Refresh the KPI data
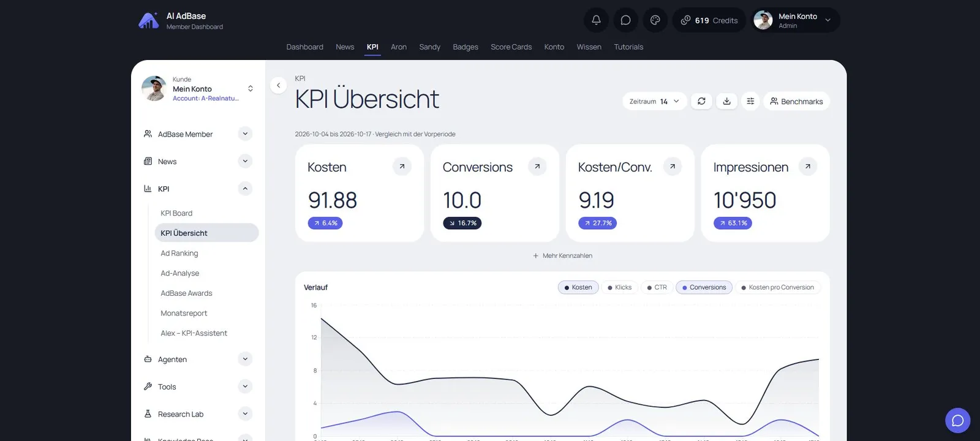 [701, 101]
